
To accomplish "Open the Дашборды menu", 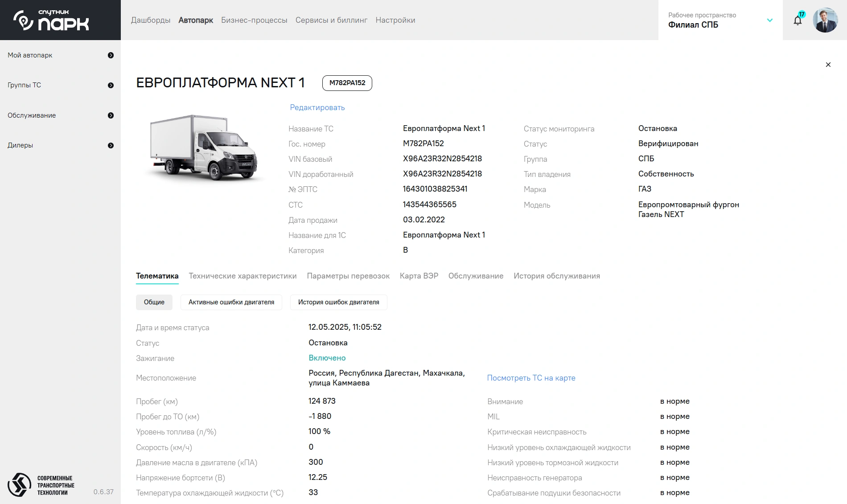I will pyautogui.click(x=151, y=20).
